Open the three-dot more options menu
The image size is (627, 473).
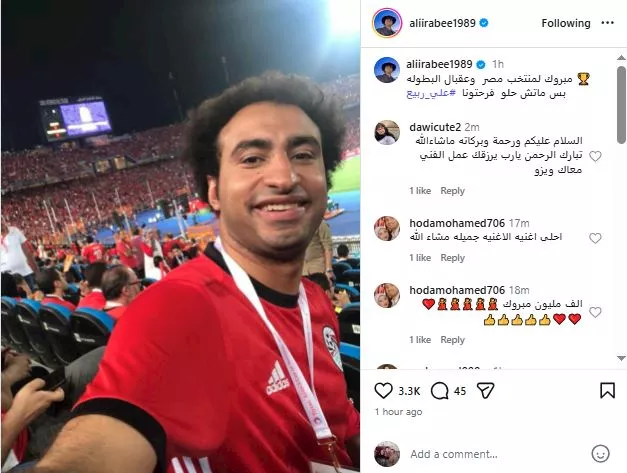(x=607, y=23)
